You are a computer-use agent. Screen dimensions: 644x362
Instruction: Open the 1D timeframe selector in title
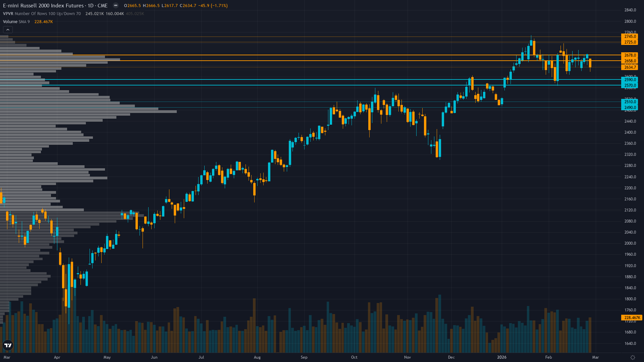(x=91, y=5)
